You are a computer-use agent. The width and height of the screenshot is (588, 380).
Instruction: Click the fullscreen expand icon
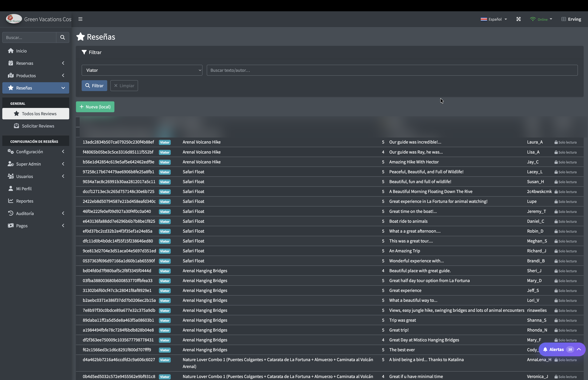(518, 19)
